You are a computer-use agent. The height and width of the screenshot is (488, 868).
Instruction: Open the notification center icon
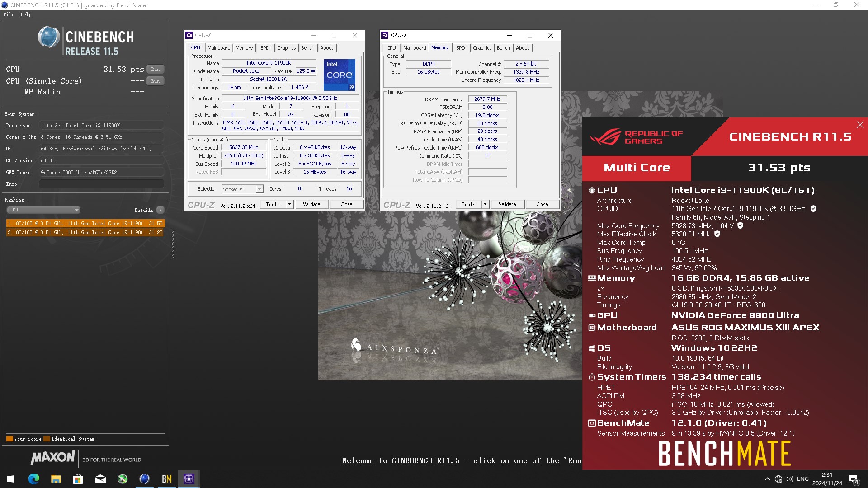click(854, 479)
